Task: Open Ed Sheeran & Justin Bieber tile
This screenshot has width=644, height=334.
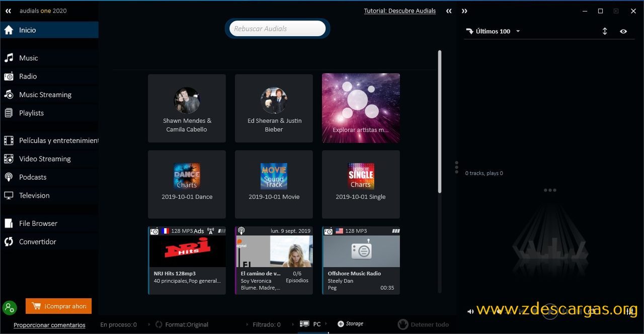Action: point(274,108)
